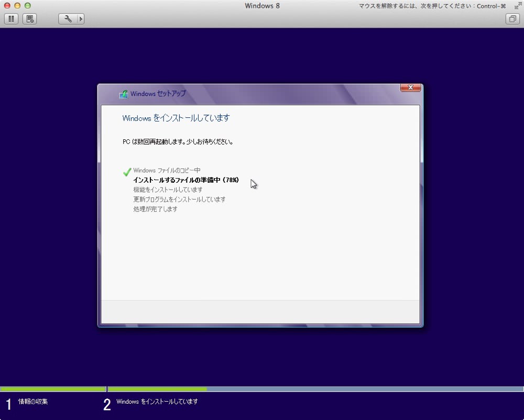Image resolution: width=524 pixels, height=420 pixels.
Task: Take a snapshot of the virtual machine
Action: [x=30, y=19]
